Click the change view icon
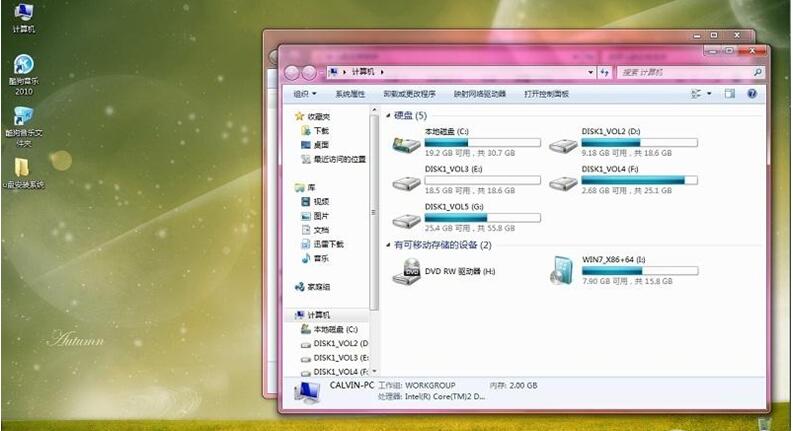The image size is (793, 431). pyautogui.click(x=696, y=94)
